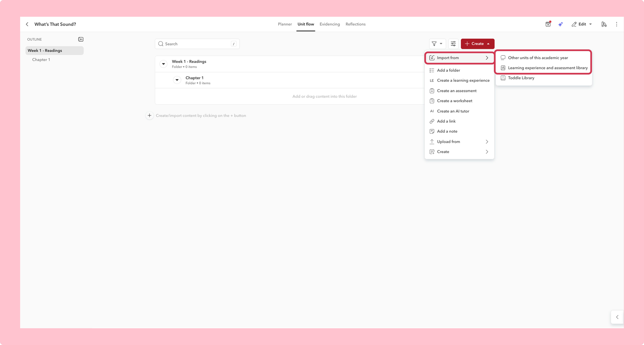The width and height of the screenshot is (644, 345).
Task: Click the pencil Edit button
Action: tap(579, 24)
